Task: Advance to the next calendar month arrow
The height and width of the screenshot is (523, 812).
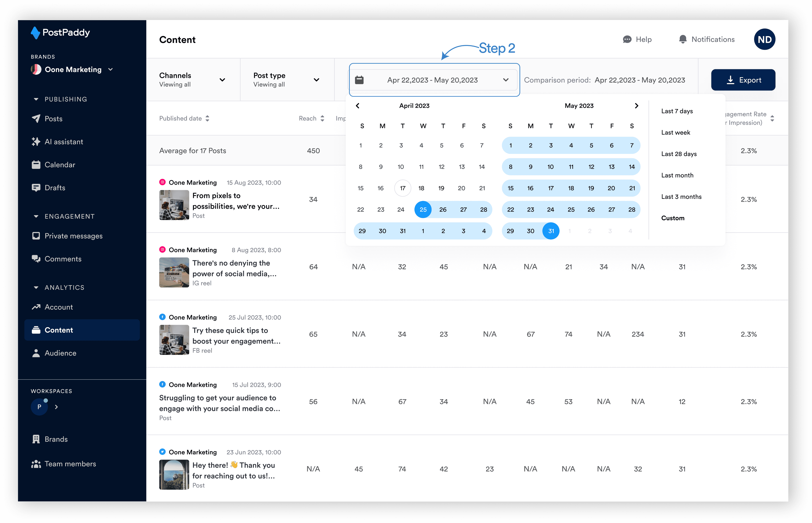Action: pyautogui.click(x=636, y=106)
